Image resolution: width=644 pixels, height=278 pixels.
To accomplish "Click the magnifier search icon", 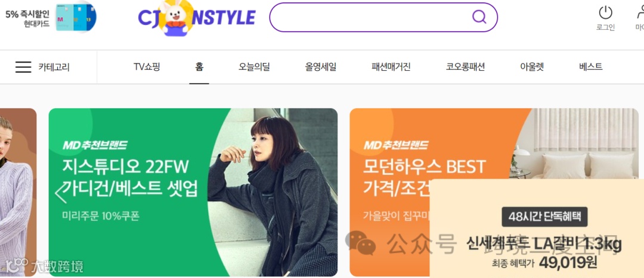I will tap(479, 17).
